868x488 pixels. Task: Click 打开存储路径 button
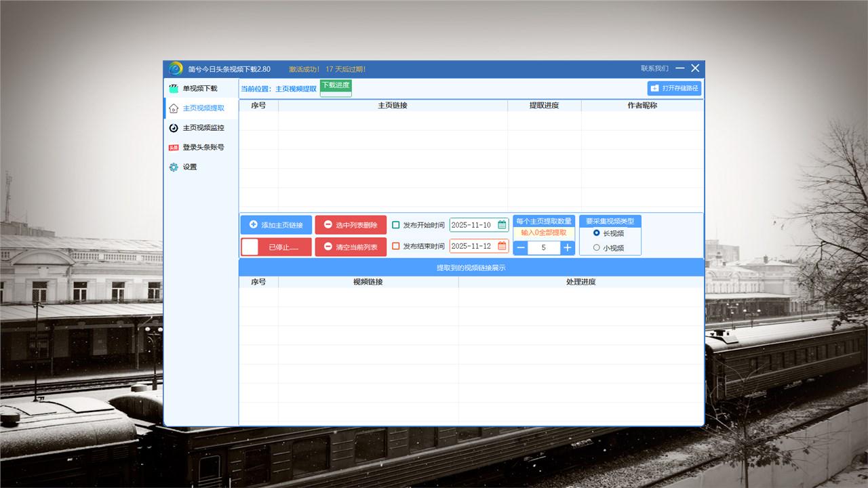click(674, 88)
